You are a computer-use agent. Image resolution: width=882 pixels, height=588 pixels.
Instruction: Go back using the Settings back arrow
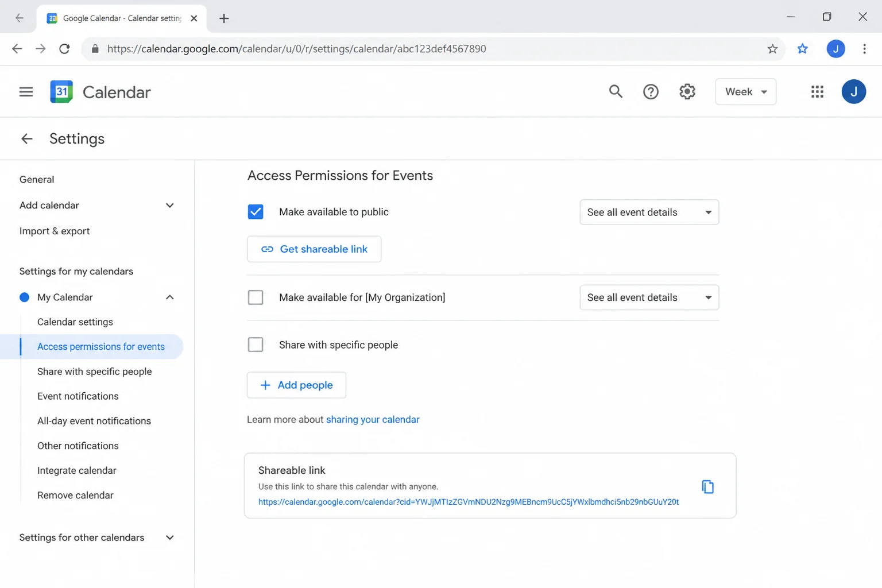click(x=26, y=138)
